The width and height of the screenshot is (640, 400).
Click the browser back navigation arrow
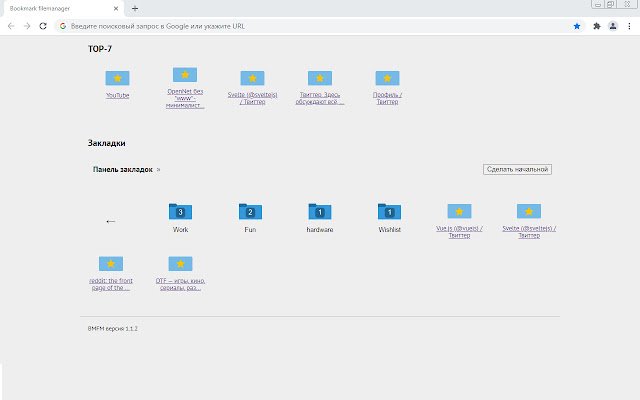(11, 26)
